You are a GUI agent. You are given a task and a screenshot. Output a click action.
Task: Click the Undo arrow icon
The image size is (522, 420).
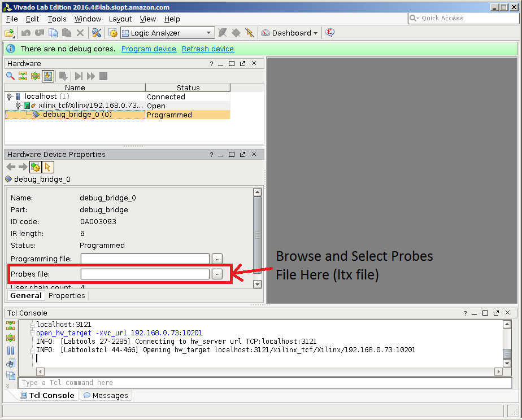pyautogui.click(x=25, y=33)
